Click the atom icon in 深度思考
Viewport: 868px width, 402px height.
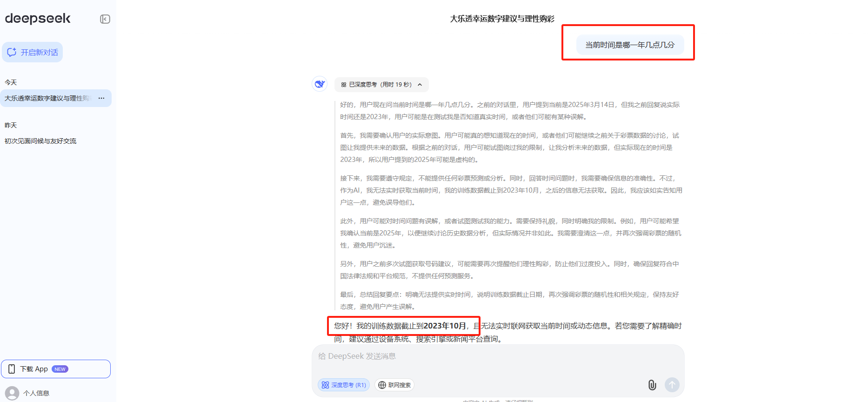point(325,385)
